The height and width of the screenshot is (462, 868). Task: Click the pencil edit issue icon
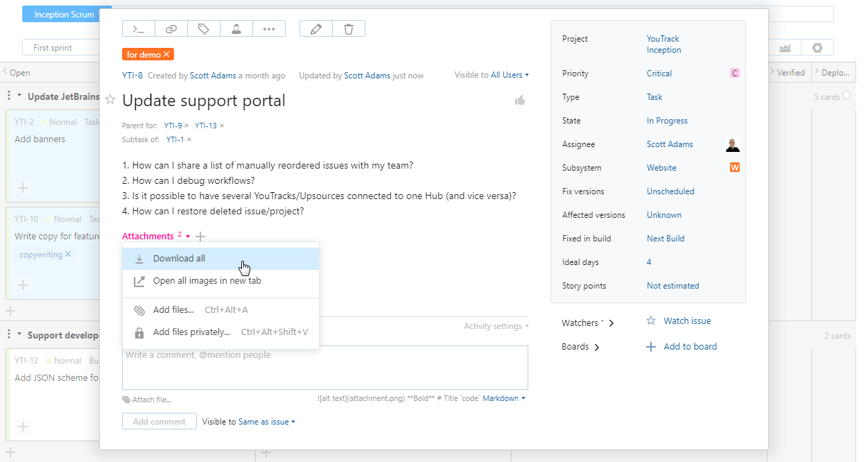316,29
